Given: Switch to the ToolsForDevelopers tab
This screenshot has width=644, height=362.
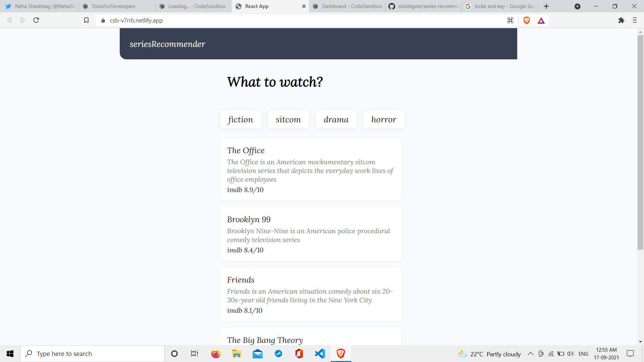Looking at the screenshot, I should 114,6.
